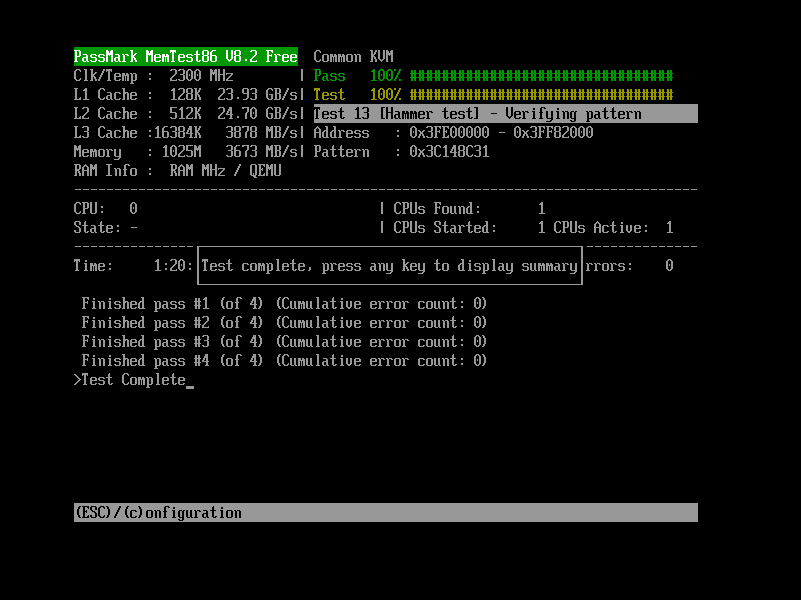This screenshot has width=801, height=600.
Task: Click the L3 Cache 16384K row
Action: click(x=185, y=132)
